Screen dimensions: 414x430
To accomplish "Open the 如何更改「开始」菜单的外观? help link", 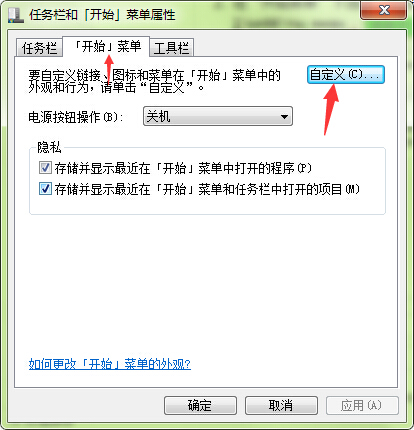I will click(110, 364).
